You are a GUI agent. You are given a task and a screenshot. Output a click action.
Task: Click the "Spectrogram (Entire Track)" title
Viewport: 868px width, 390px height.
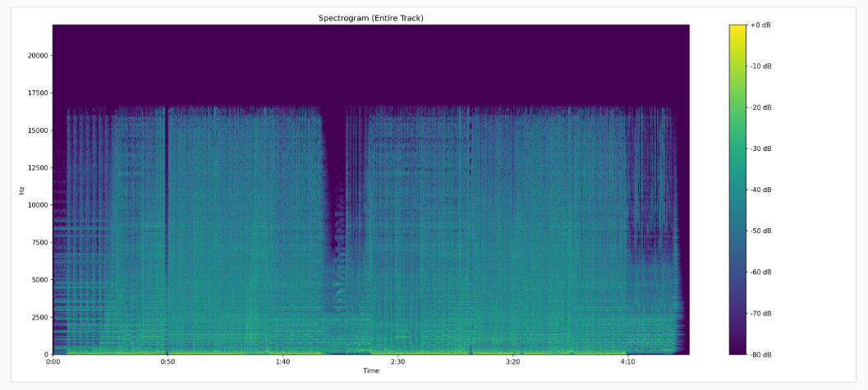371,18
